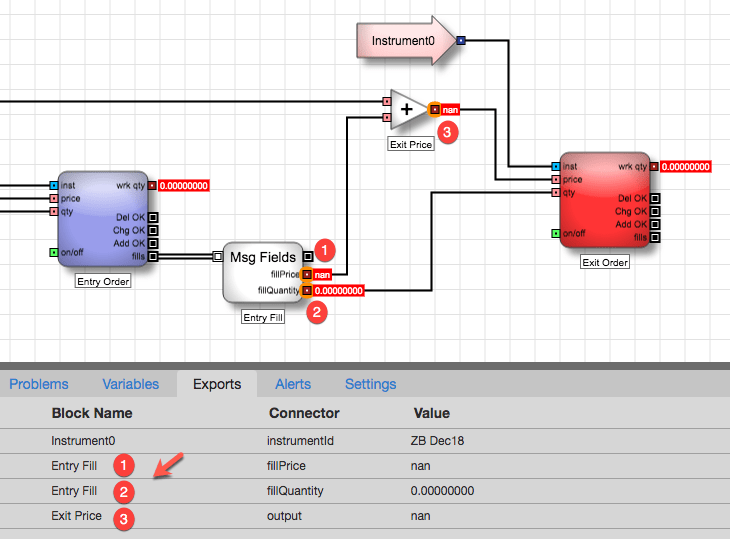This screenshot has width=730, height=543.
Task: Click Exit Order Add OK port
Action: pyautogui.click(x=655, y=224)
